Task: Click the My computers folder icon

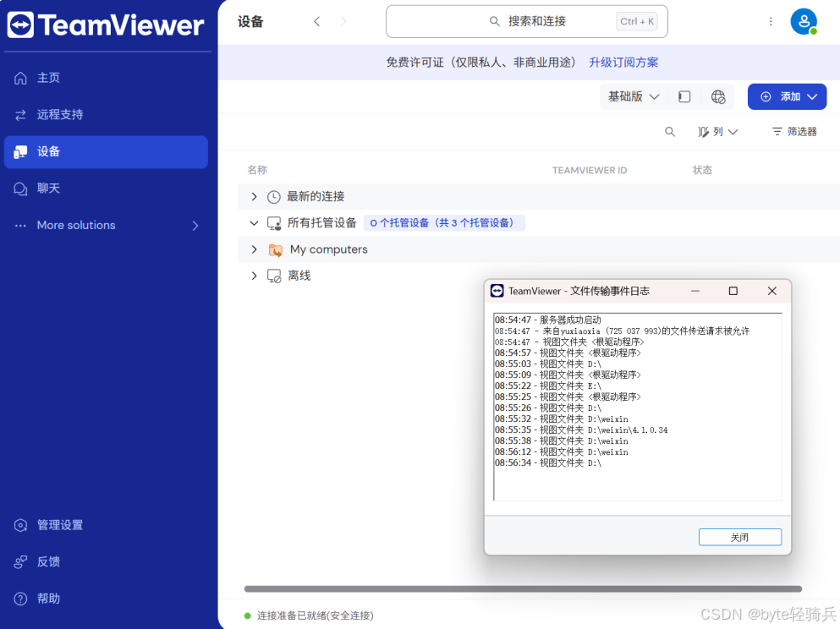Action: tap(276, 250)
